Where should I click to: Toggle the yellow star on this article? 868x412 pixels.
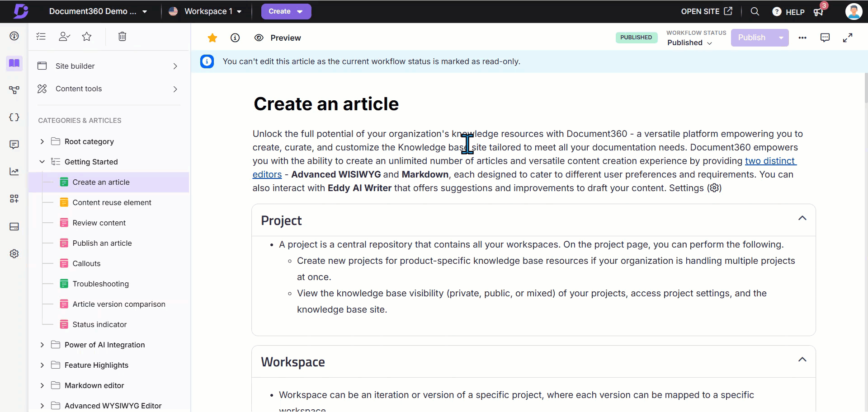pyautogui.click(x=212, y=38)
